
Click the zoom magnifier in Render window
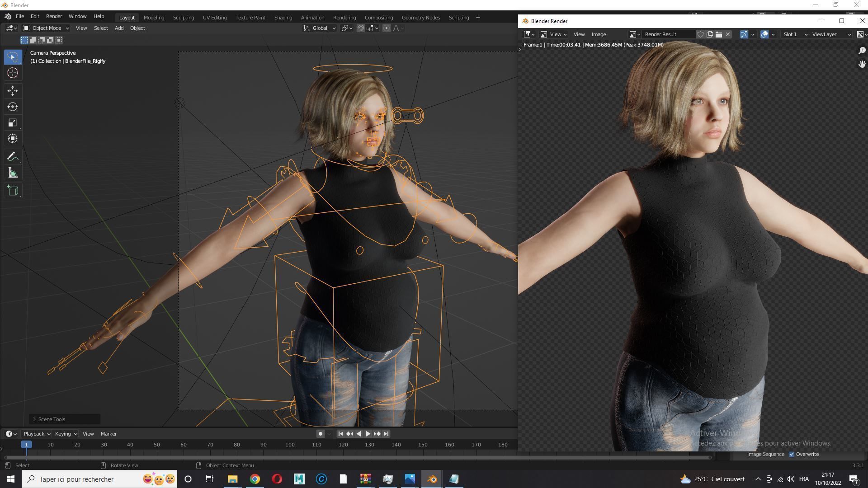click(862, 51)
